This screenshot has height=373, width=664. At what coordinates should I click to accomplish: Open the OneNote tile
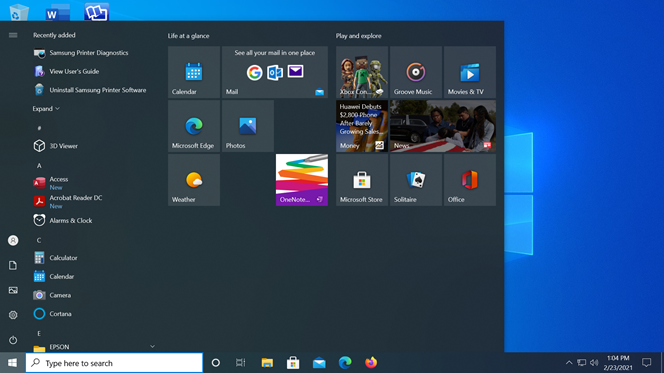click(302, 180)
